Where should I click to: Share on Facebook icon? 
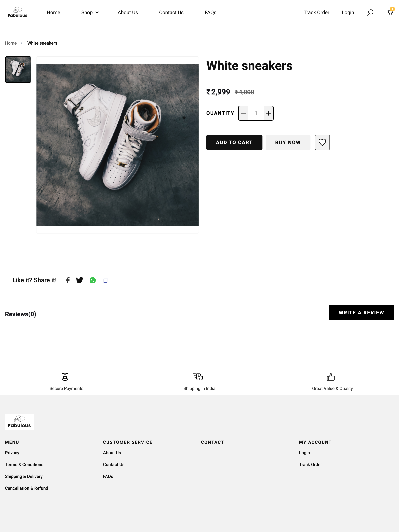(x=68, y=280)
